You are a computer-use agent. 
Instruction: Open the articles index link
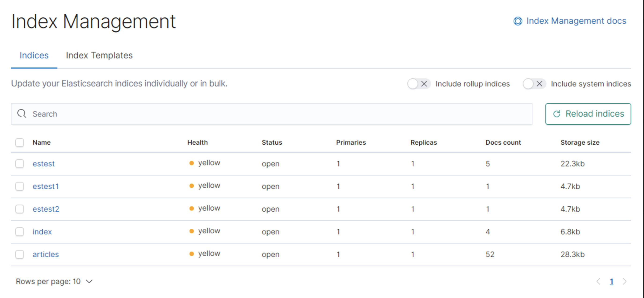point(45,254)
